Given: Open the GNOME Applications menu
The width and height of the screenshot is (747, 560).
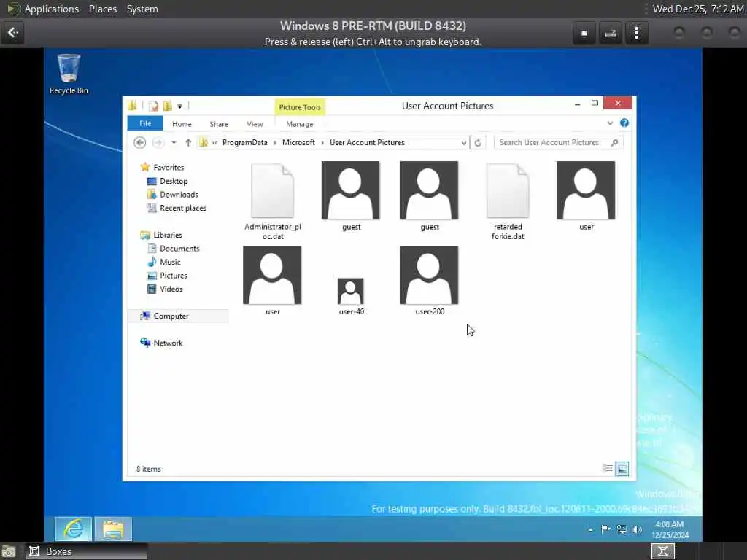Looking at the screenshot, I should click(52, 9).
